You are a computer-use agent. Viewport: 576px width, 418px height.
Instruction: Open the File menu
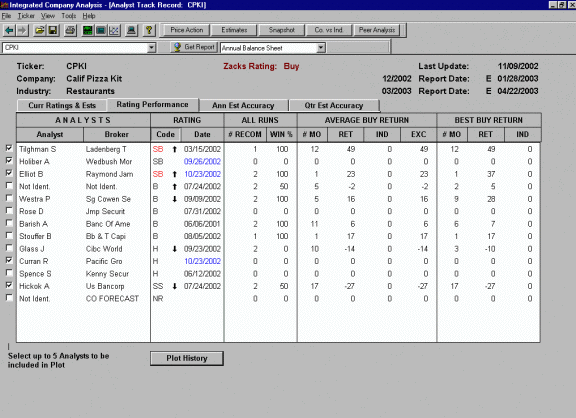point(6,16)
